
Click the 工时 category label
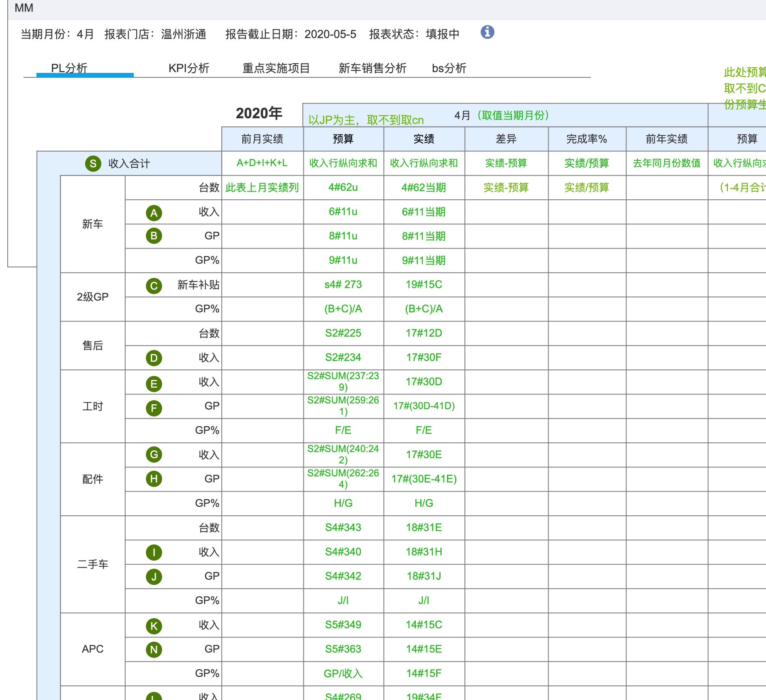click(x=93, y=406)
